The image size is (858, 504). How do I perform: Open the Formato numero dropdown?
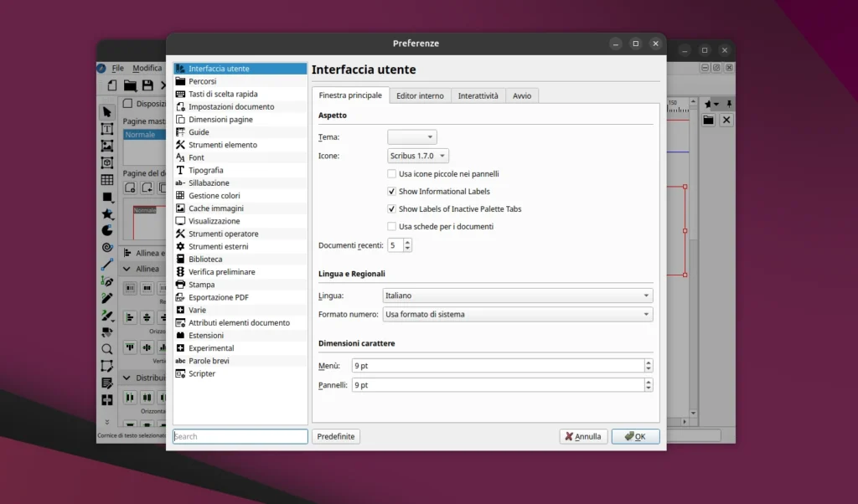[x=517, y=315]
